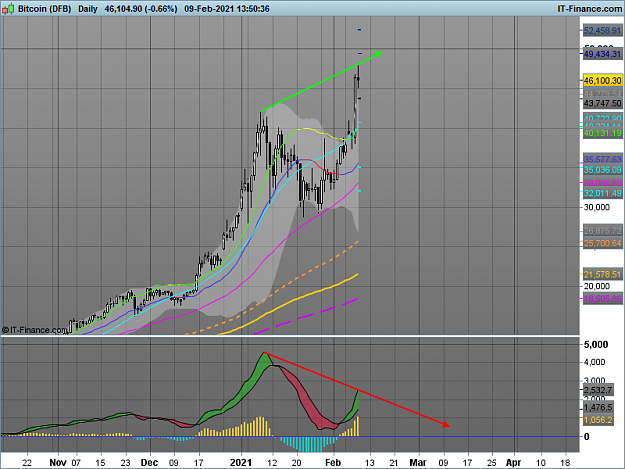
Task: Click the Apr label on date axis
Action: pos(513,463)
